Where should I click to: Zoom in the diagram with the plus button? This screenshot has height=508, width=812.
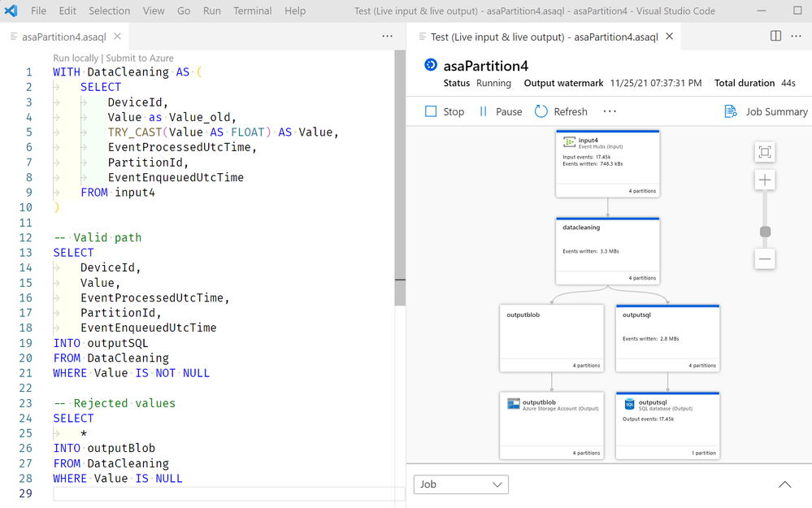[765, 180]
